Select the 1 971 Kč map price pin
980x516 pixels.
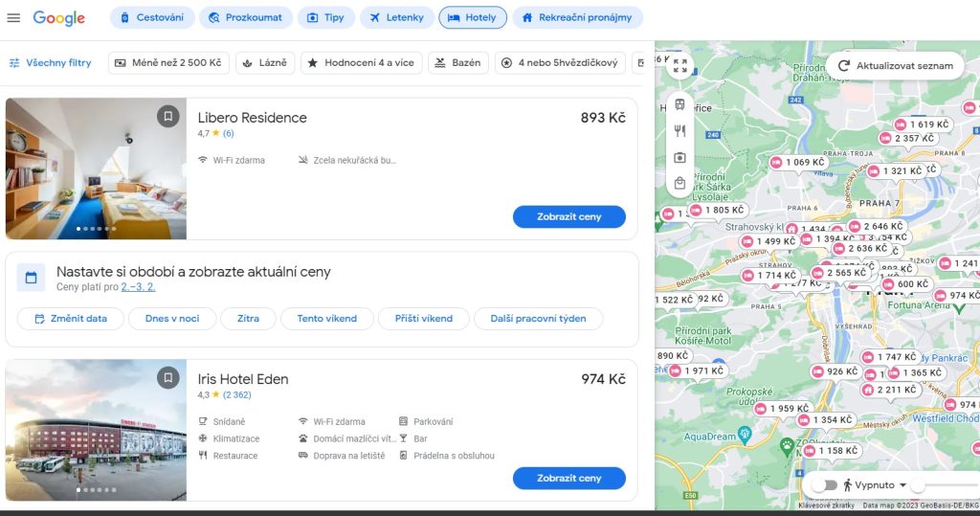pos(698,370)
